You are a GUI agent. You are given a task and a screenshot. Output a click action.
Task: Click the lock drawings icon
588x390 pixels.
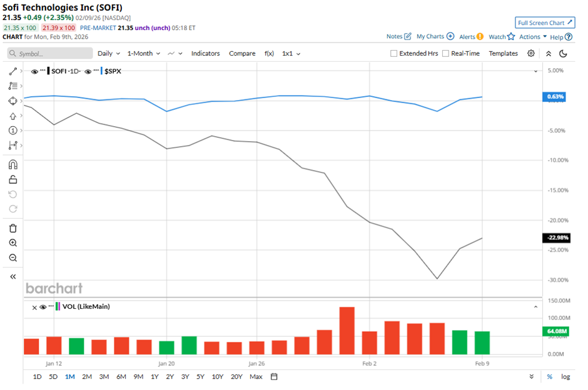[13, 179]
